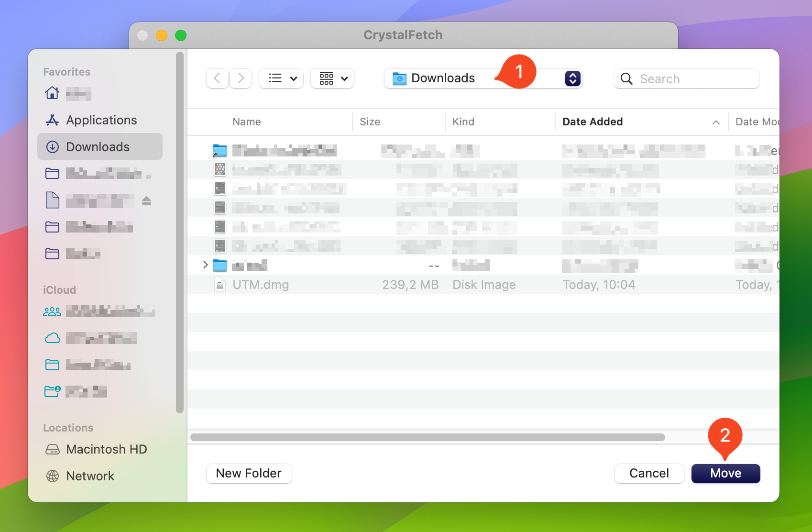The image size is (812, 532).
Task: Sort files by the Name column
Action: point(247,122)
